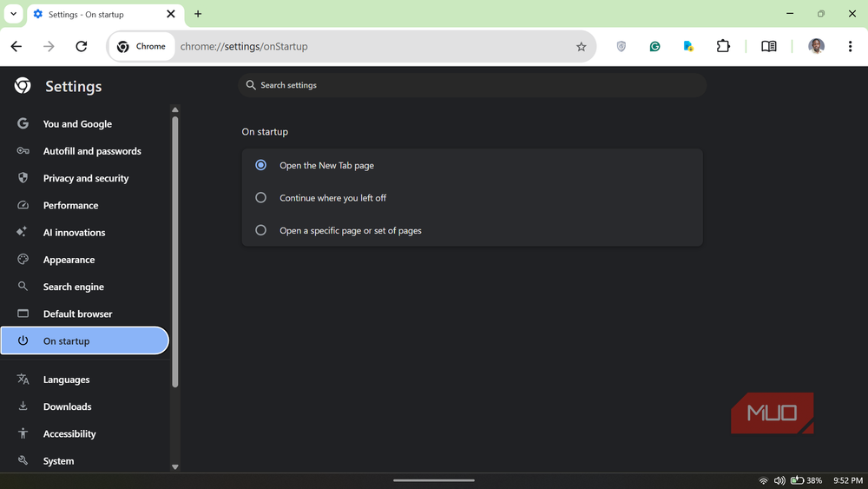Click the Chrome logo beside Settings
The width and height of the screenshot is (868, 489).
(x=23, y=86)
